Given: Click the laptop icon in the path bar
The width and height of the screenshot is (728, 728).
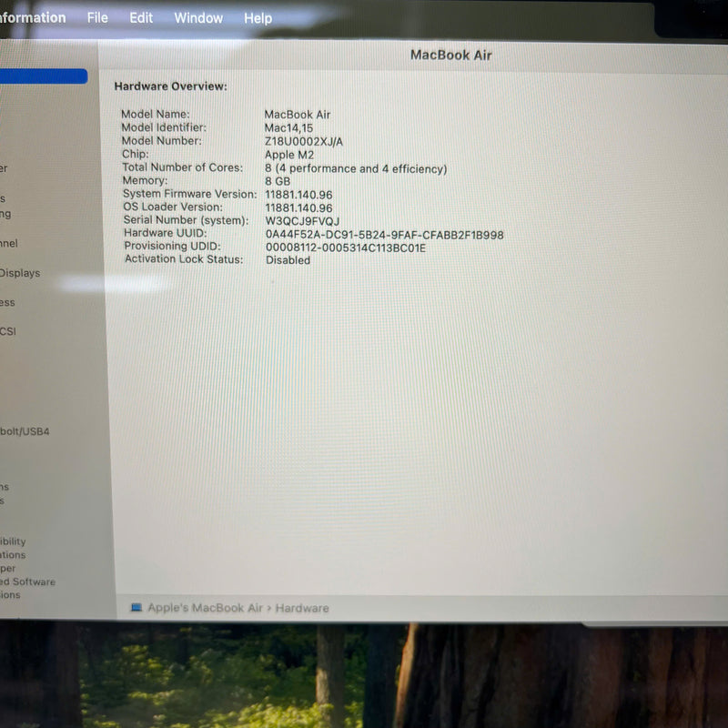Looking at the screenshot, I should click(136, 608).
